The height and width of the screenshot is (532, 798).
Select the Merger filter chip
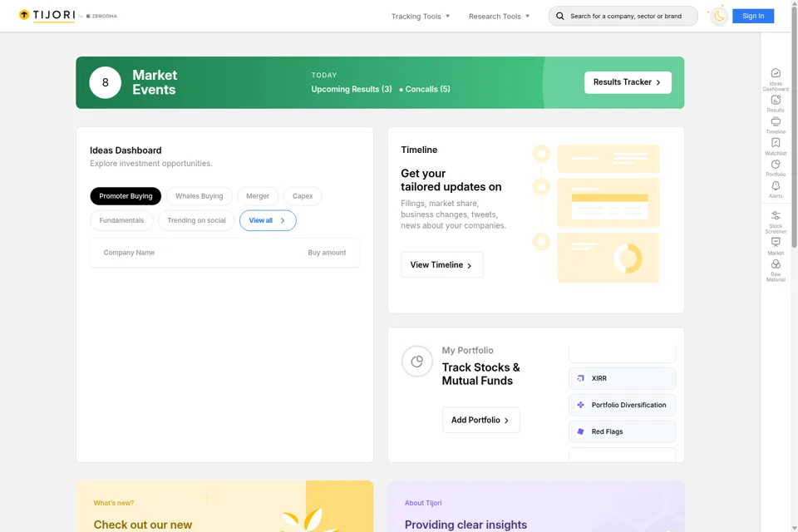point(258,196)
